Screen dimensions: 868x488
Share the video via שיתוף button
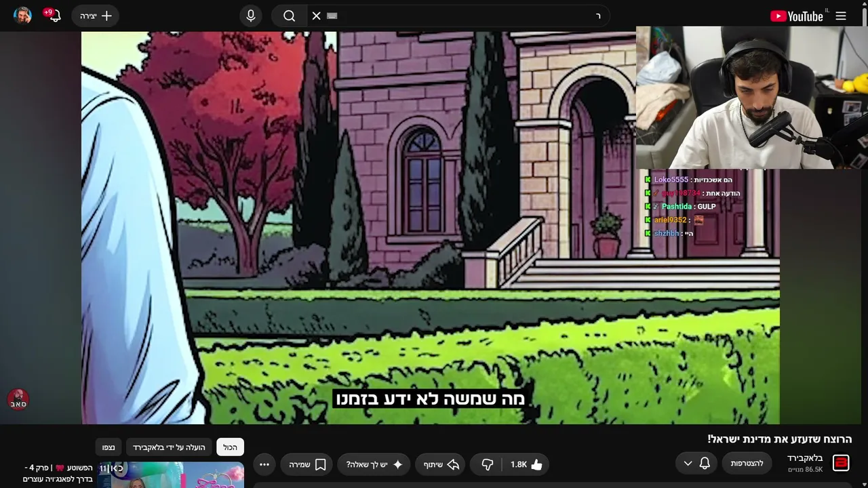click(x=440, y=464)
